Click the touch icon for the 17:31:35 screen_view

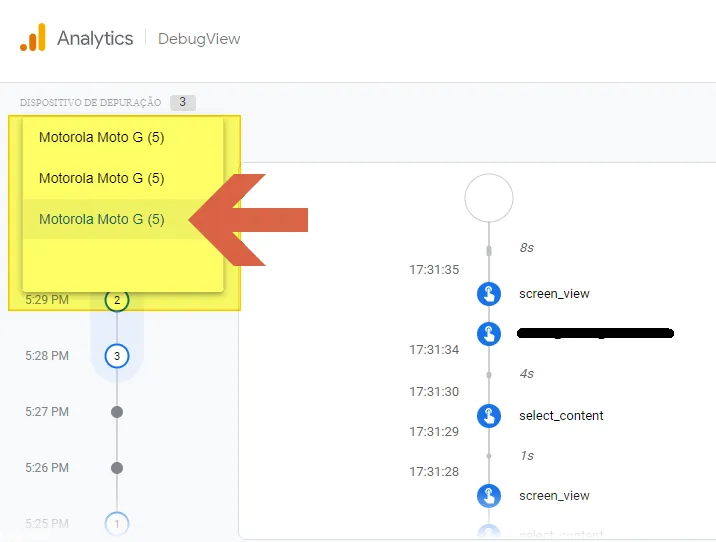(489, 294)
